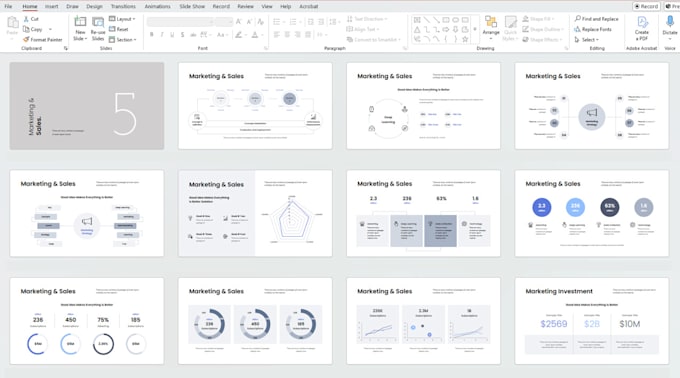The width and height of the screenshot is (680, 378).
Task: Toggle Italic formatting
Action: point(162,35)
